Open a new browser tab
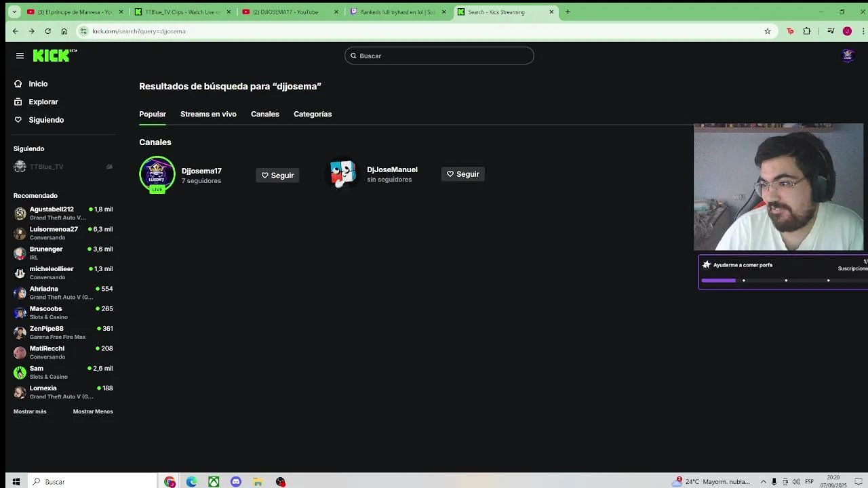The height and width of the screenshot is (488, 868). 568,12
